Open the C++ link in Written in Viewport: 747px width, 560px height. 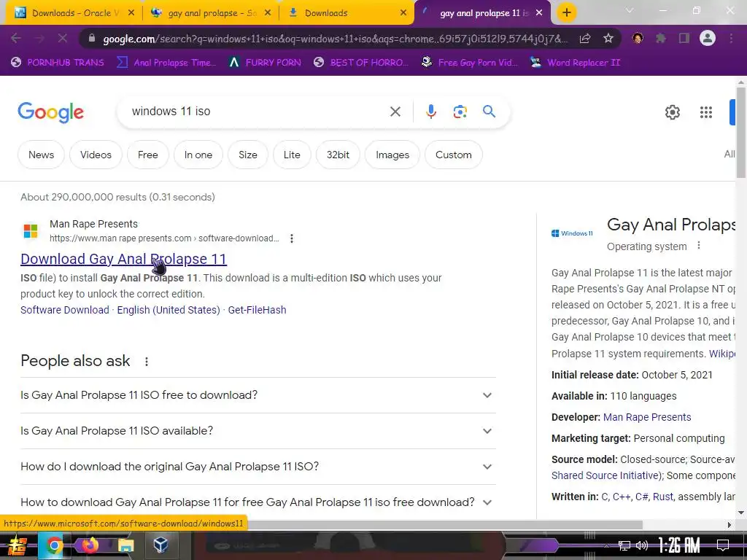(622, 497)
